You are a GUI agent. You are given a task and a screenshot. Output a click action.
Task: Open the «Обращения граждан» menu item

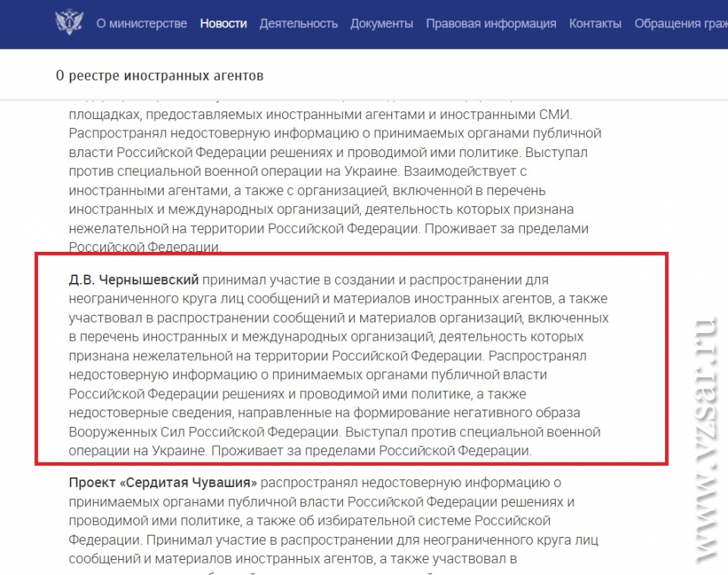tap(680, 24)
